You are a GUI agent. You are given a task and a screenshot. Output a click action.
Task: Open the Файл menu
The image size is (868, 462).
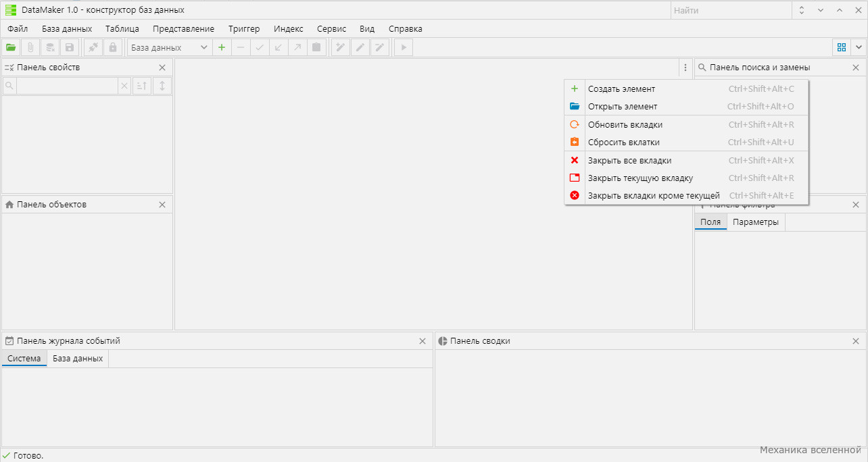18,28
